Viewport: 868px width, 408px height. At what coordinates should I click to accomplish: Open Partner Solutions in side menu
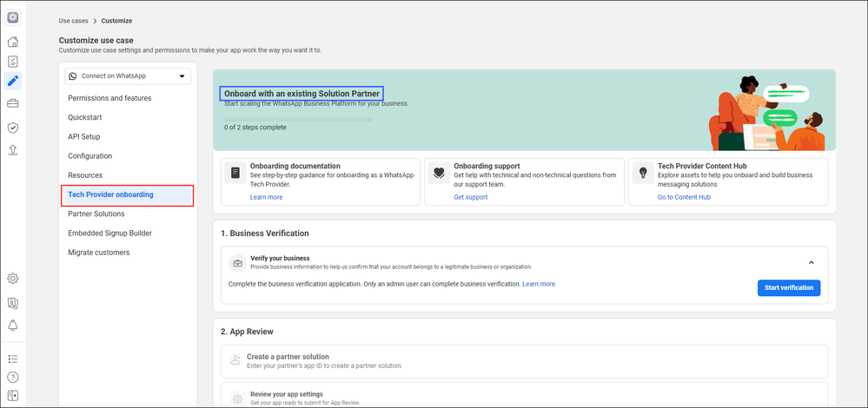tap(96, 214)
